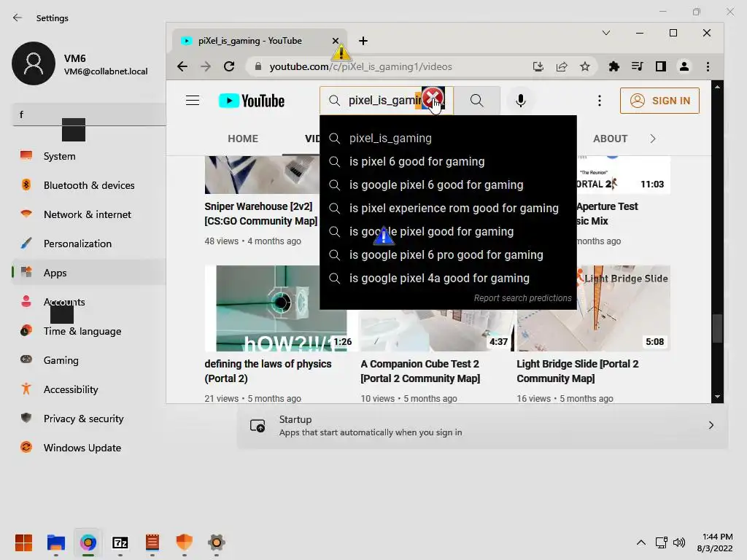Expand the Startup apps setting
This screenshot has width=747, height=560.
point(482,425)
